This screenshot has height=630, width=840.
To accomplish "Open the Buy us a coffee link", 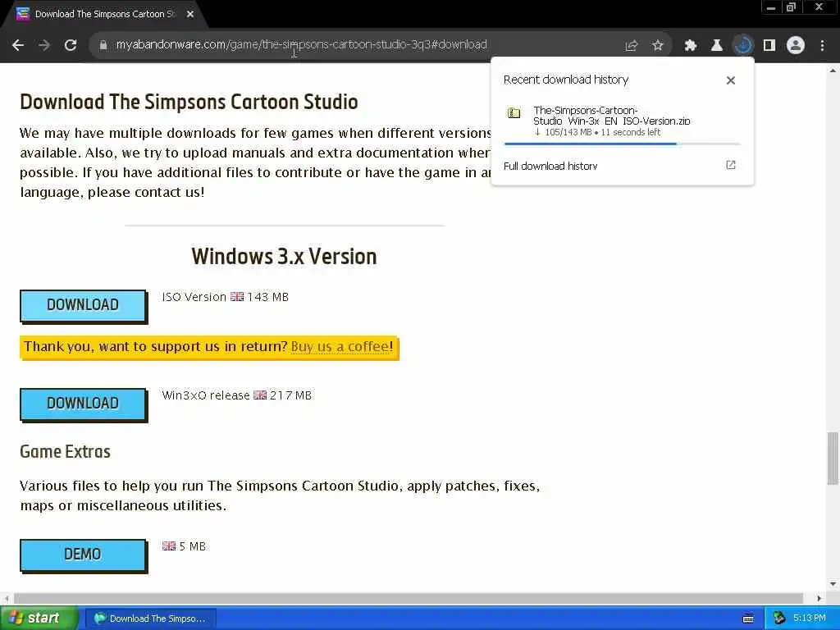I will [340, 347].
